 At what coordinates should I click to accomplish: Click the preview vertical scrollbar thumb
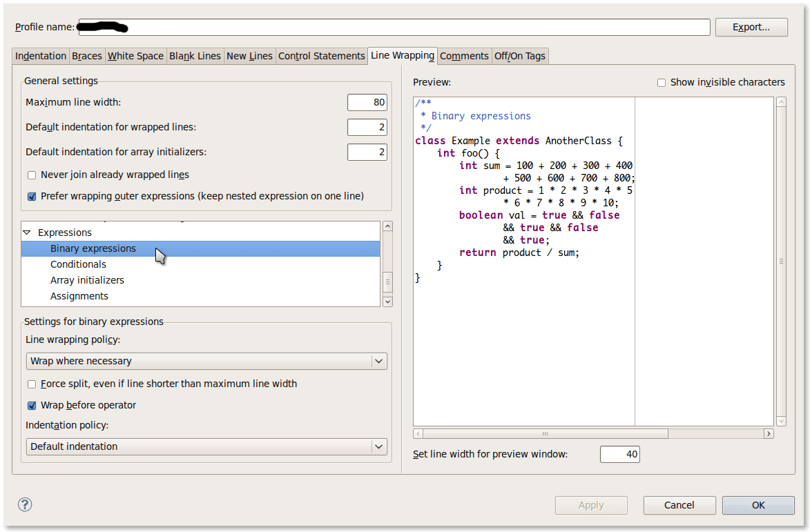pos(781,261)
